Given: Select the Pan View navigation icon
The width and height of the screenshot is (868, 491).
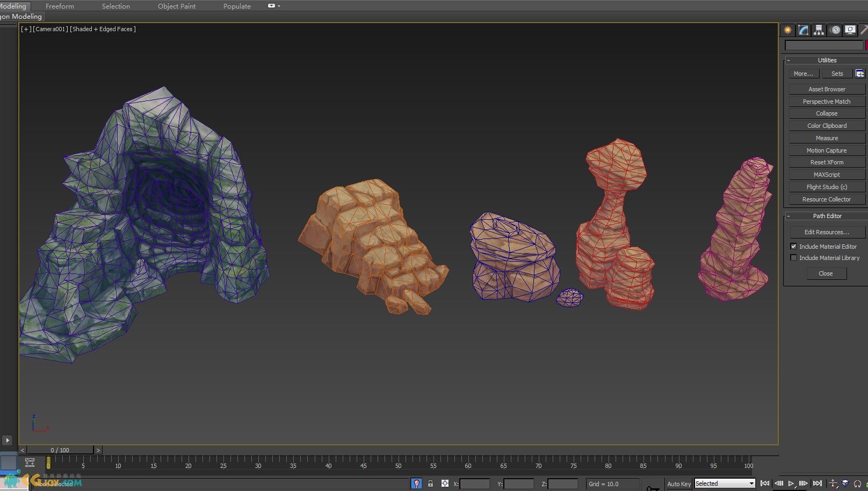Looking at the screenshot, I should 833,483.
